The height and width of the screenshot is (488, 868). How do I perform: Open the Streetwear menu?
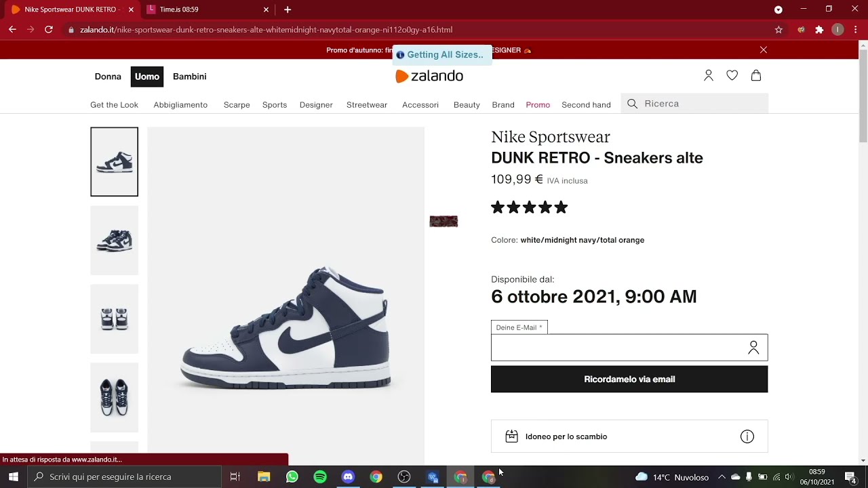coord(367,105)
